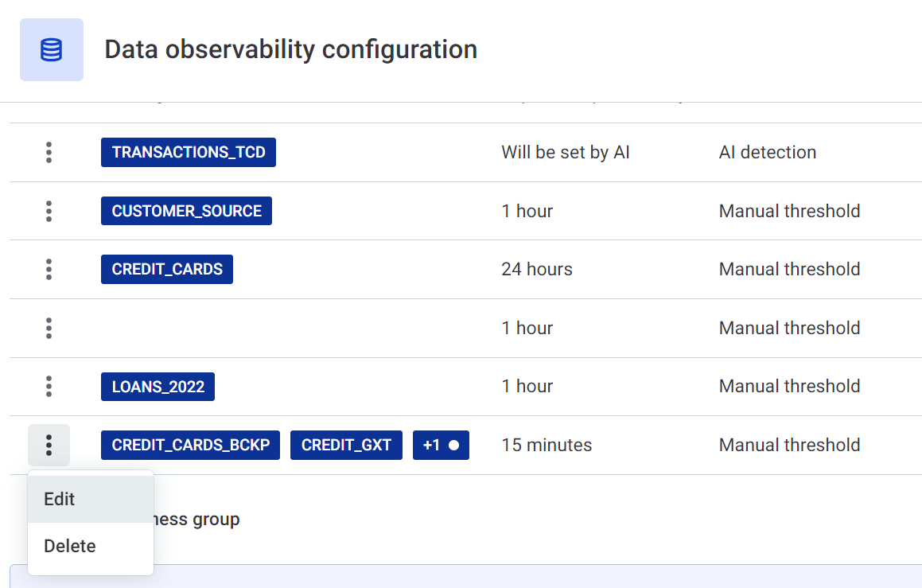Click the CREDIT_CARDS tag
This screenshot has width=922, height=588.
pyautogui.click(x=167, y=269)
